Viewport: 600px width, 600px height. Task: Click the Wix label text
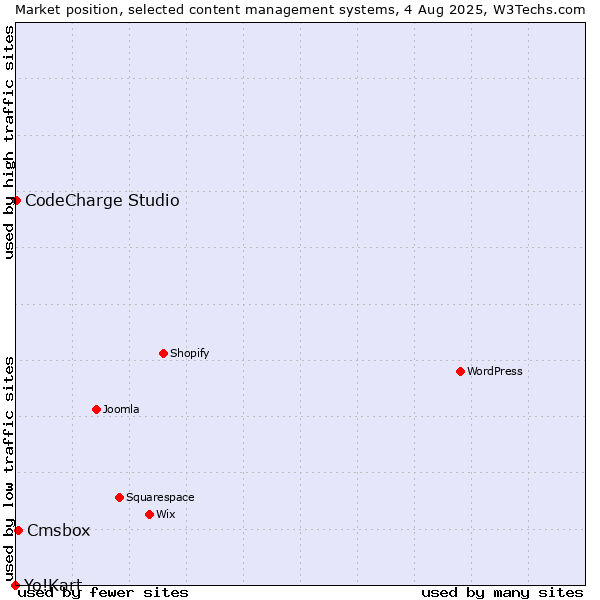[166, 514]
